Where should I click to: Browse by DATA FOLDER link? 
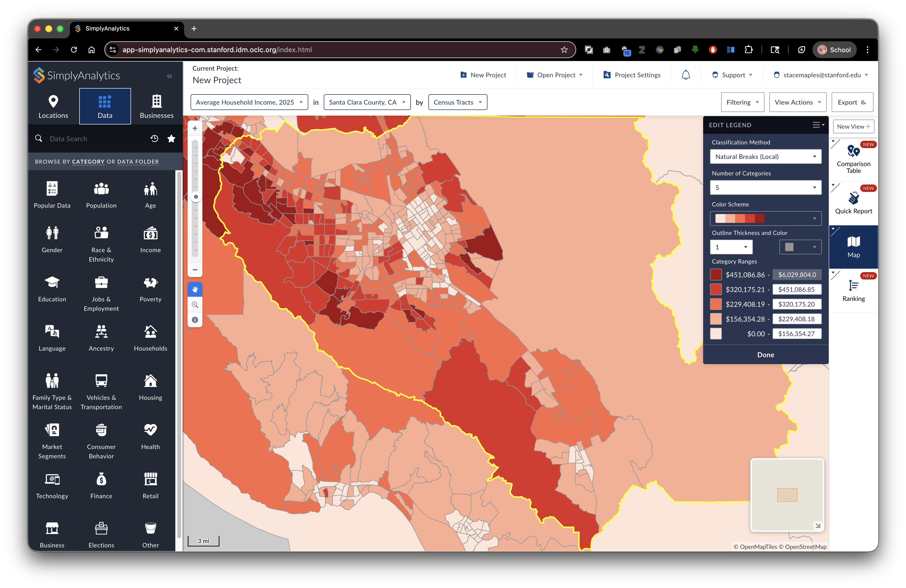(x=138, y=162)
